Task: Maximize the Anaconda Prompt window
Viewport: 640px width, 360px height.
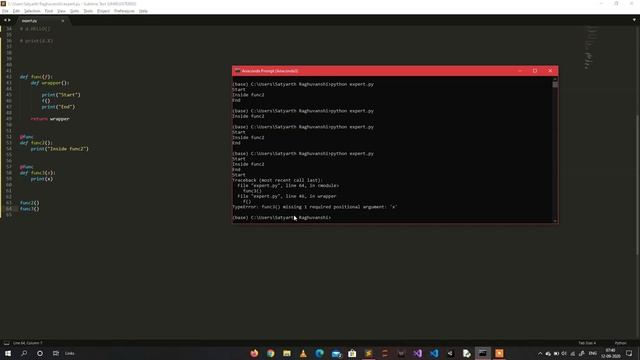Action: click(x=535, y=71)
